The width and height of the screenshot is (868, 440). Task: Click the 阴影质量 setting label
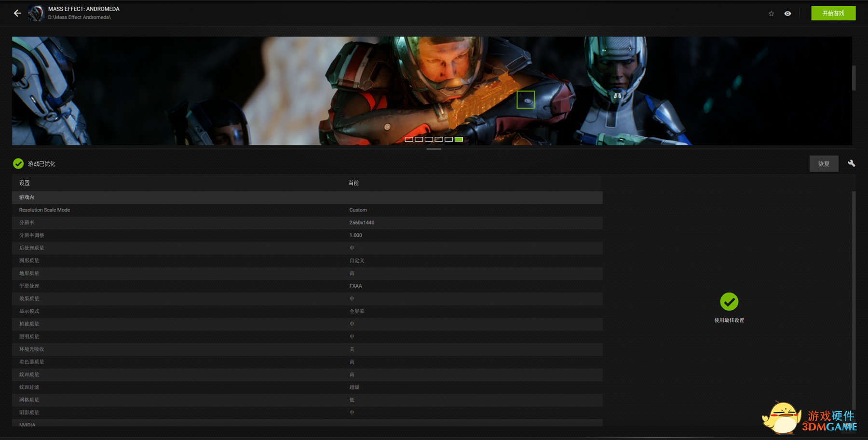click(x=29, y=413)
